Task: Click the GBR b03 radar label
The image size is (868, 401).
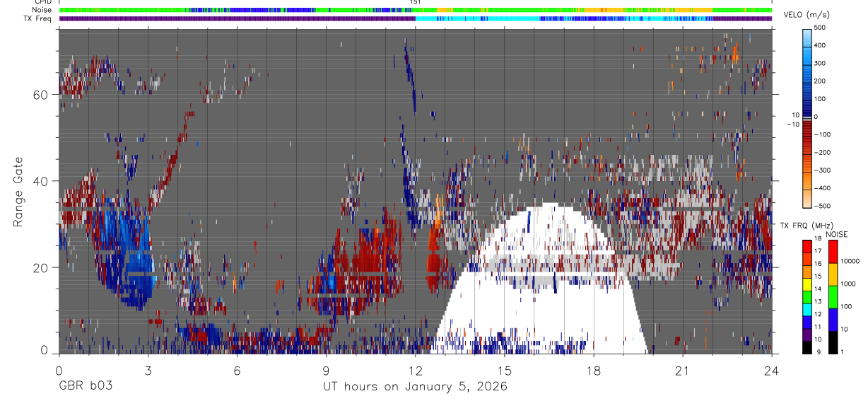Action: [85, 387]
